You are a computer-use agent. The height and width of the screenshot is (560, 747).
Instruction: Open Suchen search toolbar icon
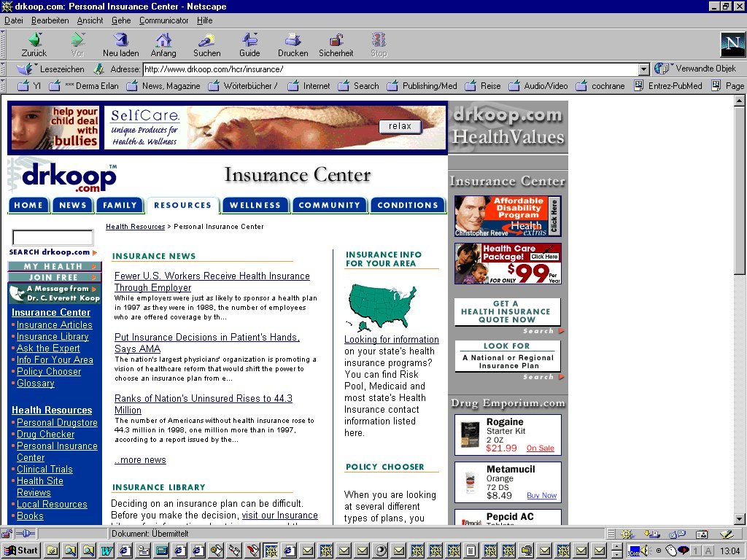coord(207,40)
